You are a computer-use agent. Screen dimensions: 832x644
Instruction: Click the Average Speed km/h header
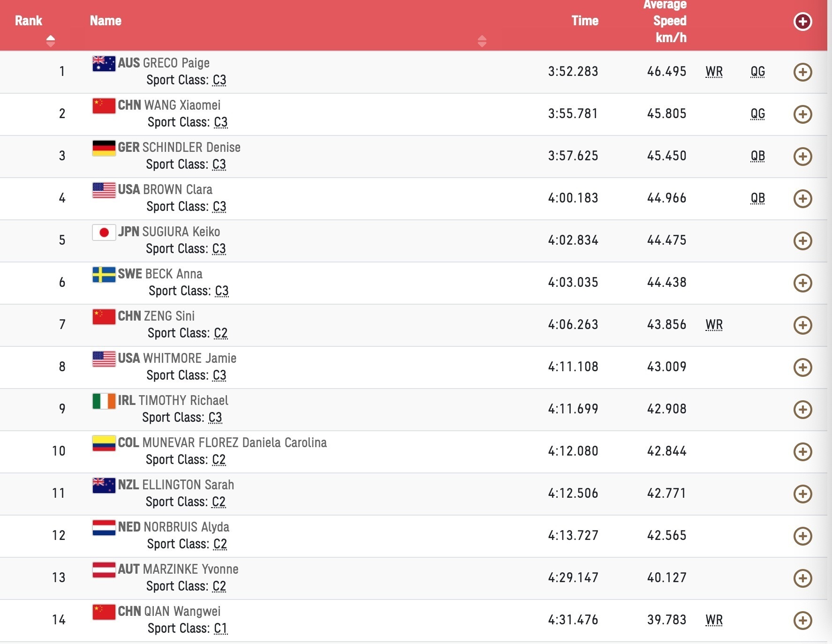(x=665, y=21)
